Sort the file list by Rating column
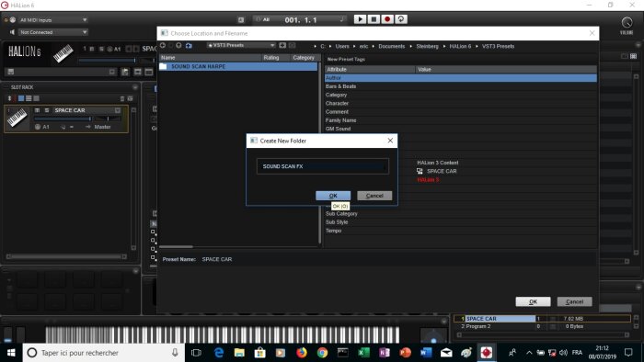644x362 pixels. pos(271,58)
